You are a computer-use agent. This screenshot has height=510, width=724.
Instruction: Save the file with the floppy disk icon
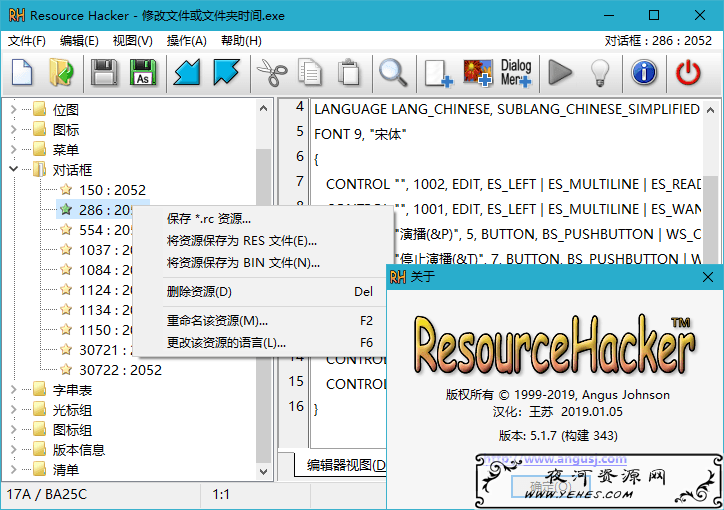coord(104,72)
